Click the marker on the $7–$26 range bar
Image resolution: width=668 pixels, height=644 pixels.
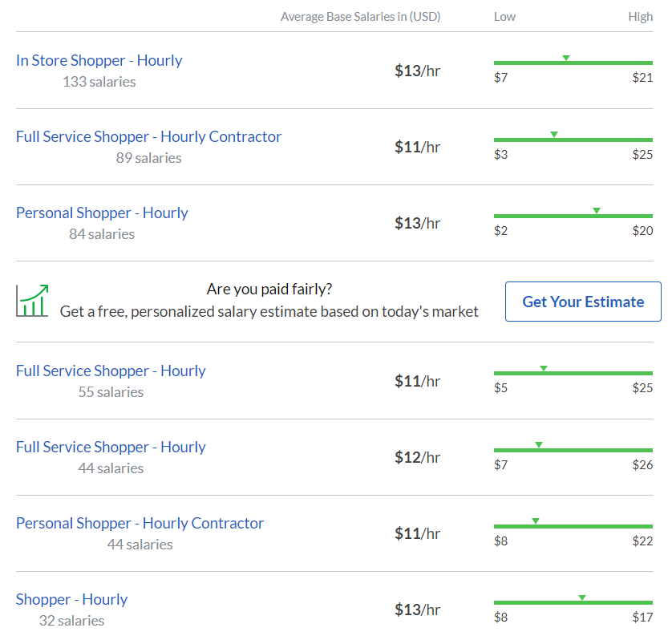[539, 444]
